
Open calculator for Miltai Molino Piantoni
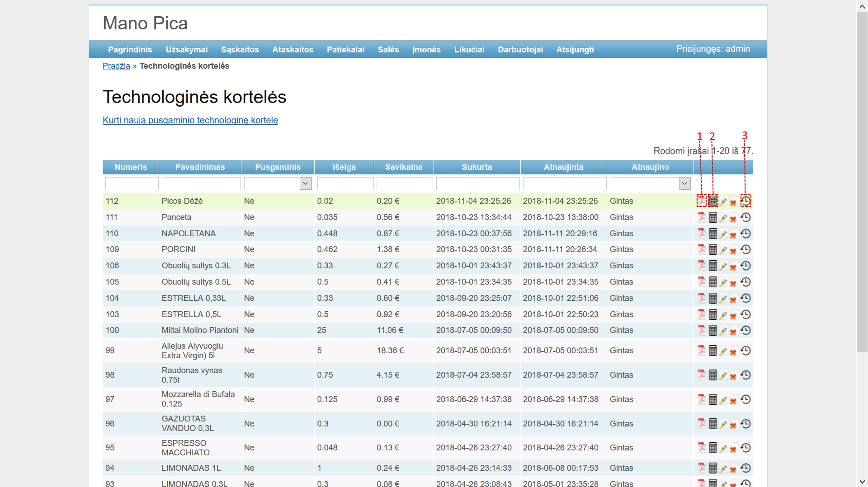coord(712,331)
